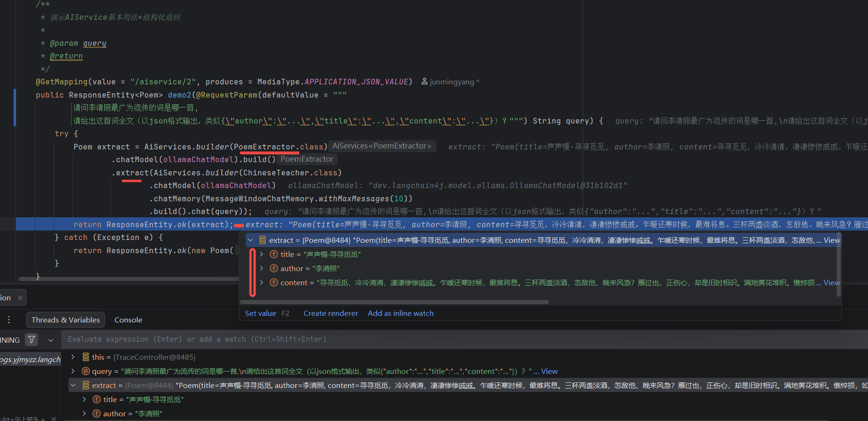This screenshot has height=421, width=868.
Task: Open the View link for query variable
Action: point(549,371)
